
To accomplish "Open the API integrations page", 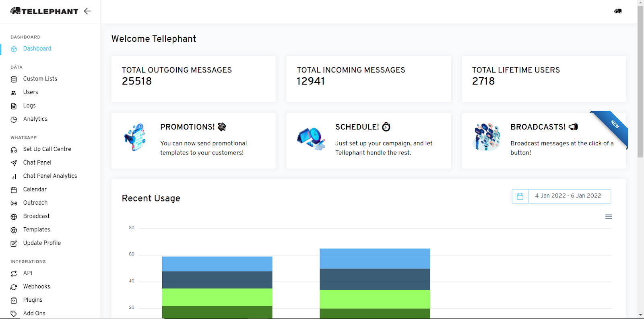I will point(28,273).
